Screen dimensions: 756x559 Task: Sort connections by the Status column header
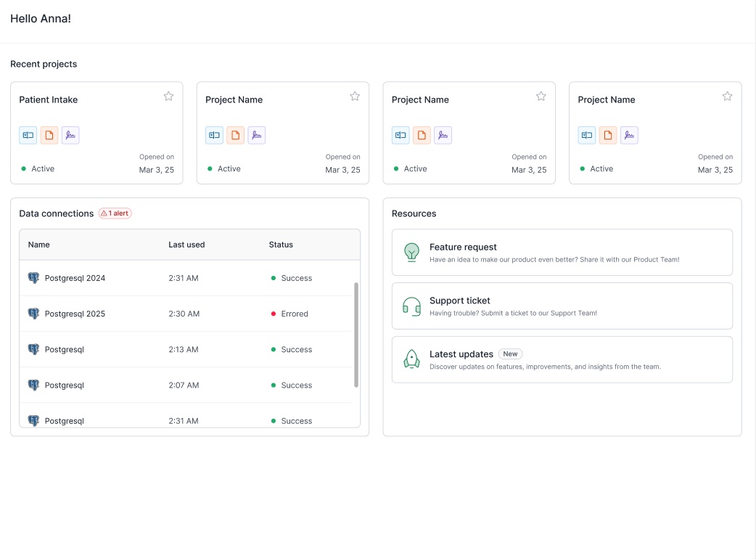[281, 245]
